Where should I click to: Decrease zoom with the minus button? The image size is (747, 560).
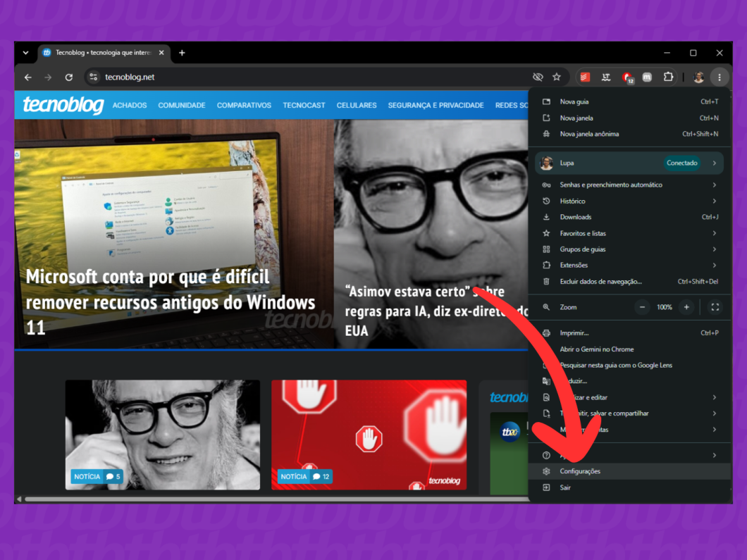642,307
